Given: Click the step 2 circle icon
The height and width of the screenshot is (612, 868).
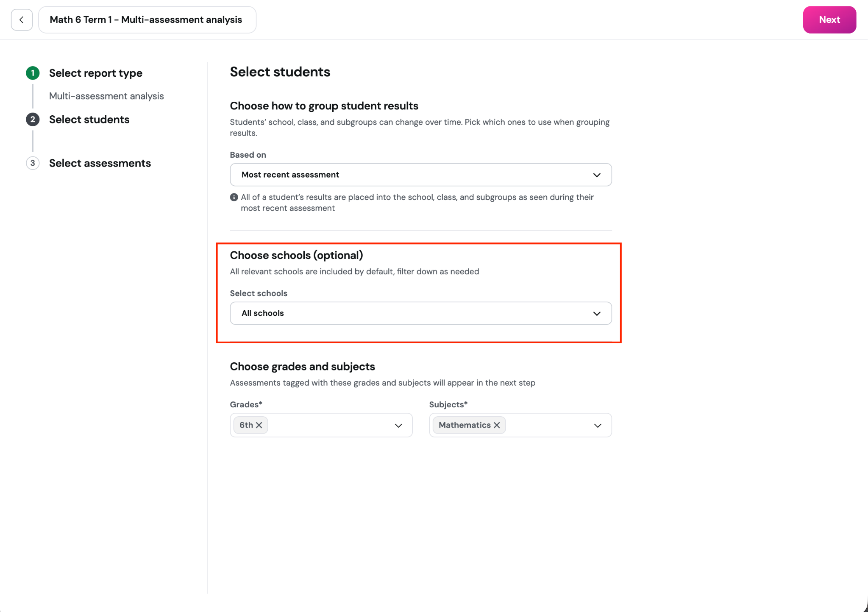Looking at the screenshot, I should pyautogui.click(x=33, y=120).
